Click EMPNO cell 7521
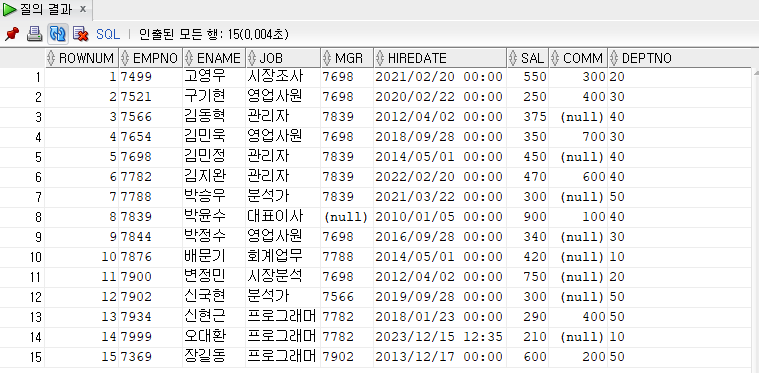 [151, 97]
